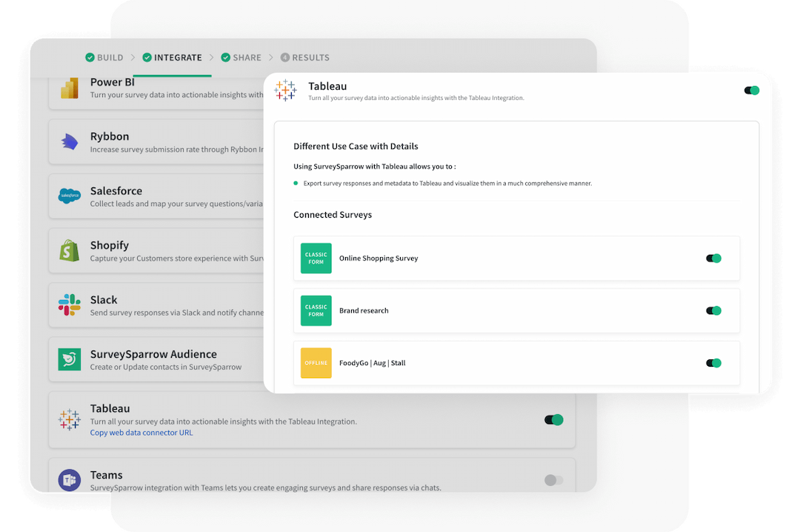Click Classic Form badge for Brand research

click(316, 310)
